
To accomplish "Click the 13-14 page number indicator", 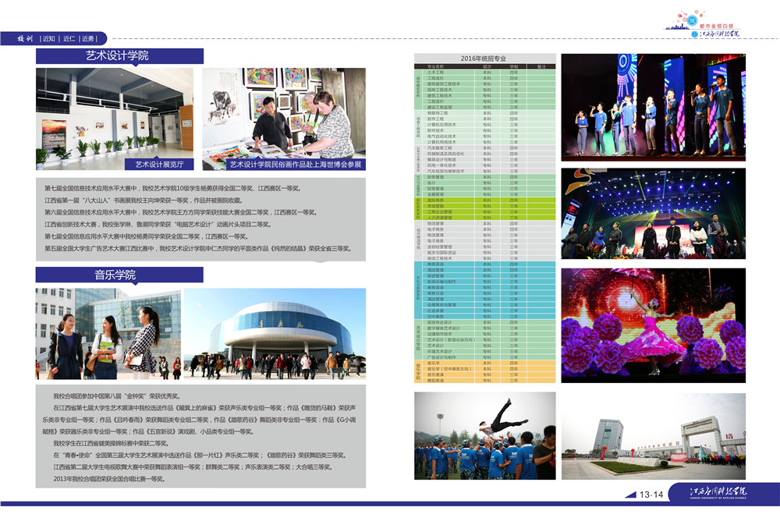I will click(x=651, y=495).
